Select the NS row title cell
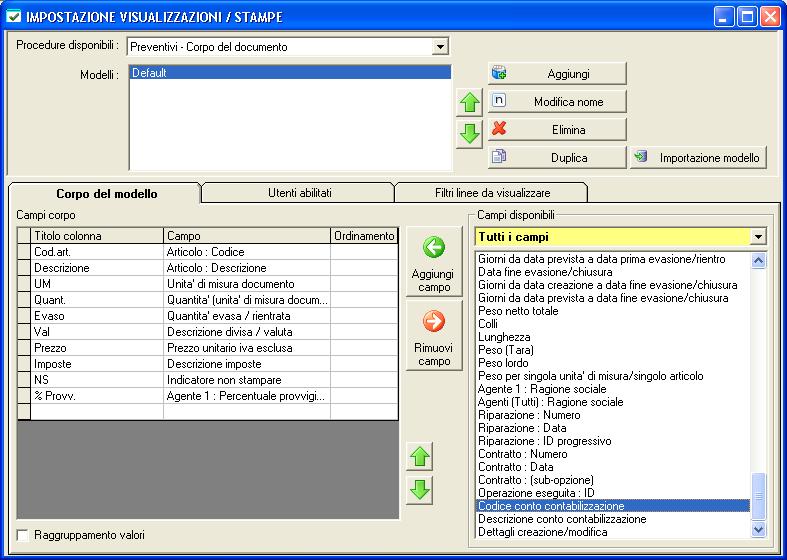The width and height of the screenshot is (787, 560). (x=97, y=380)
